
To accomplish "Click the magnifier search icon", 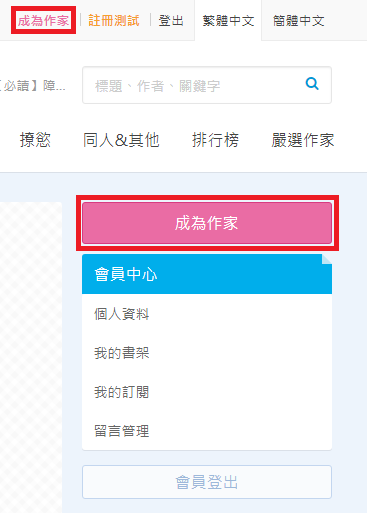I will click(312, 84).
